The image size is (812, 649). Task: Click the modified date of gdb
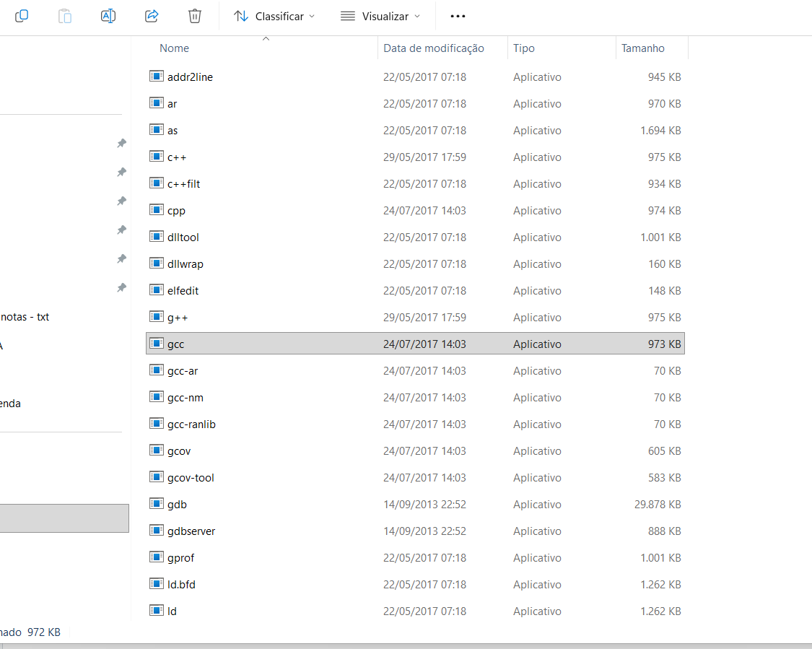pyautogui.click(x=424, y=505)
